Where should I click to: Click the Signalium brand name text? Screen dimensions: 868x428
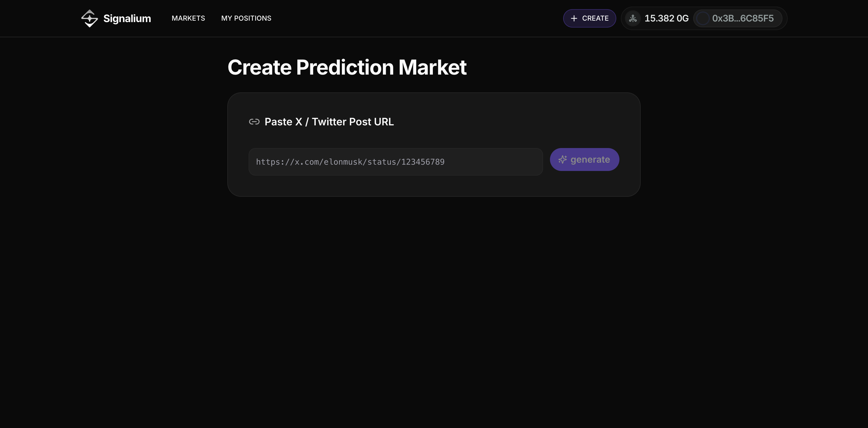click(x=127, y=19)
